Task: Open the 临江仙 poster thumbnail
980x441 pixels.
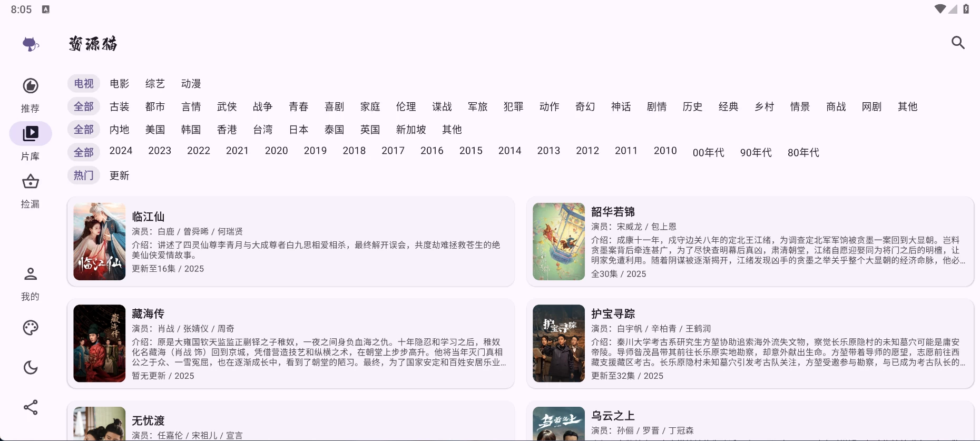Action: coord(100,241)
